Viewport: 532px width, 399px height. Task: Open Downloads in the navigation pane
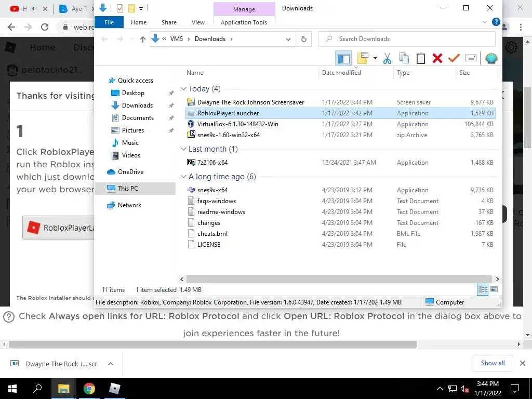point(137,105)
